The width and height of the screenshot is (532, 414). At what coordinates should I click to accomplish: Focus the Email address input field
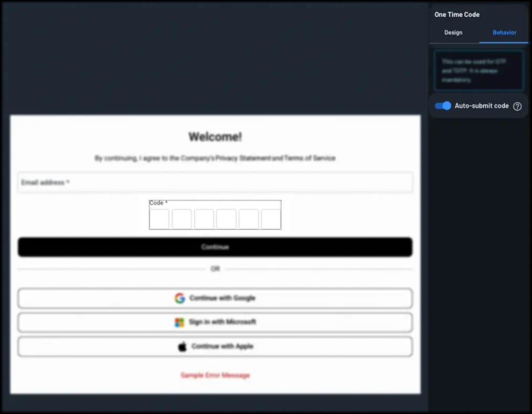point(215,183)
